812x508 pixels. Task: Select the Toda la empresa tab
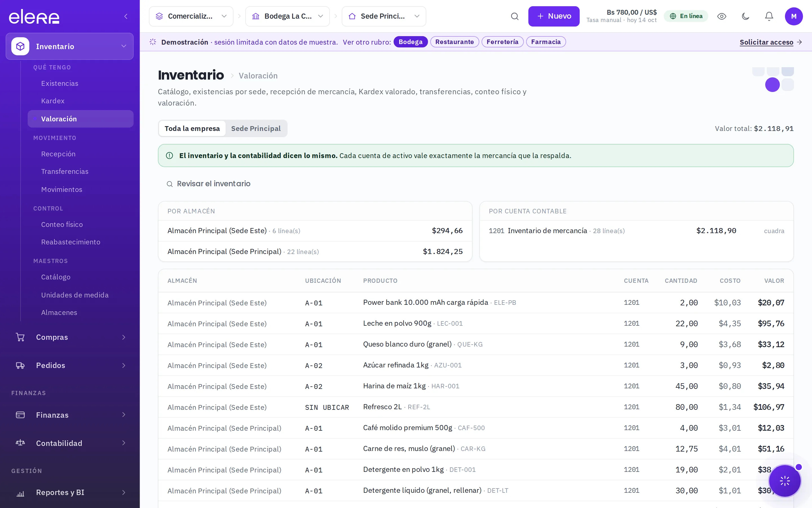tap(192, 128)
